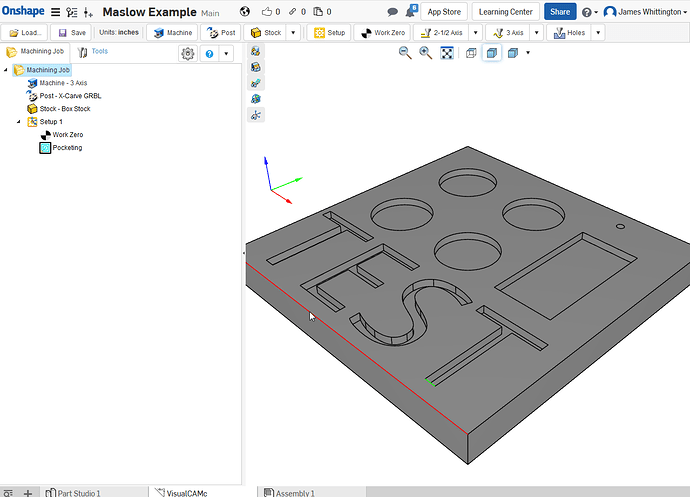Click the Save button
The image size is (690, 497).
[x=71, y=33]
